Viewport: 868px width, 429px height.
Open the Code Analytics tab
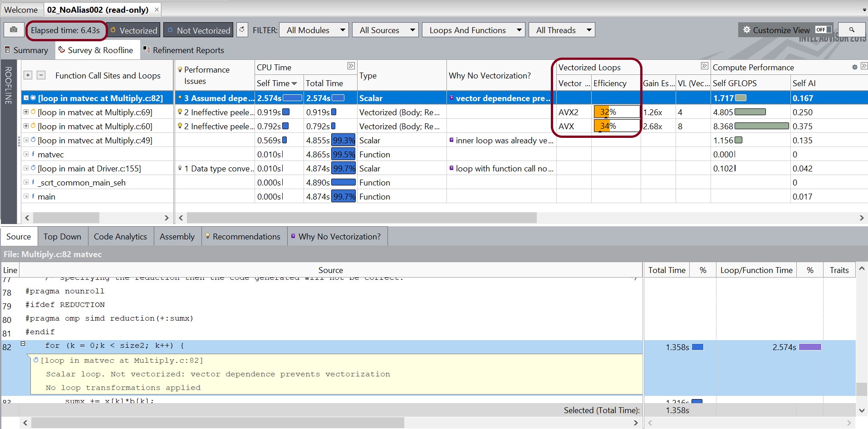click(120, 237)
